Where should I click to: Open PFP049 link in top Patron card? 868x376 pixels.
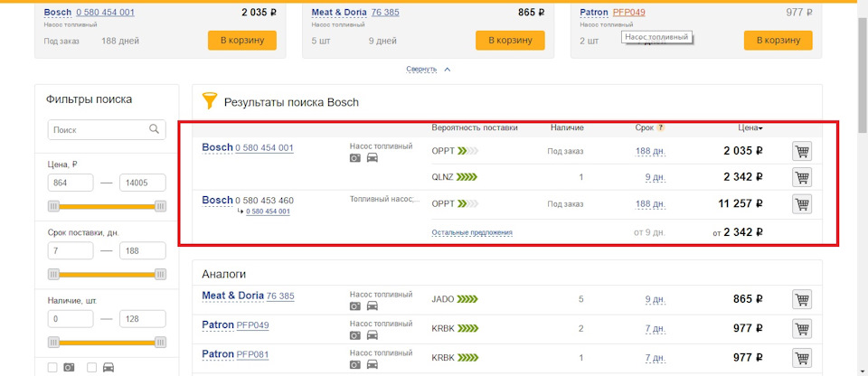629,12
